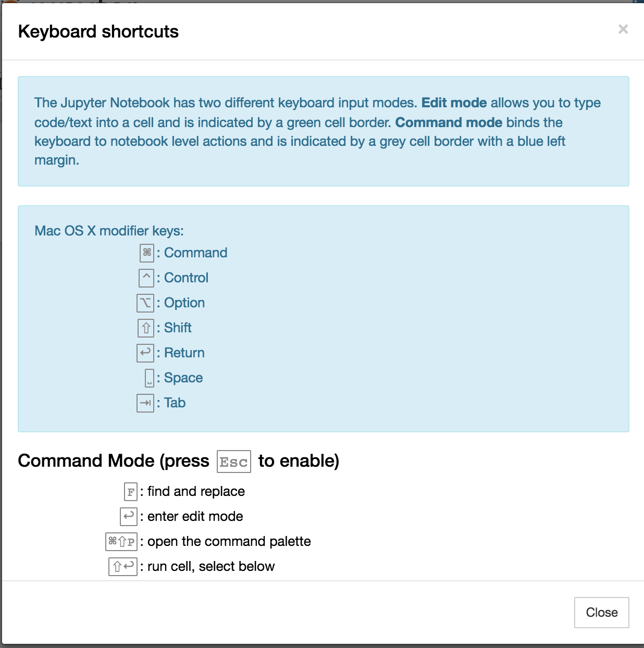Click the Keyboard shortcuts dialog title

tap(98, 31)
